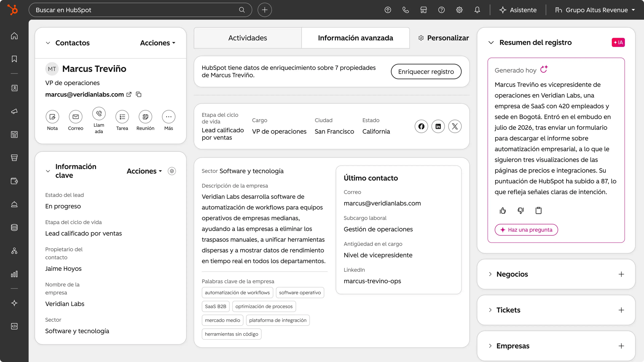644x362 pixels.
Task: Click the Llamada phone icon
Action: (x=99, y=114)
